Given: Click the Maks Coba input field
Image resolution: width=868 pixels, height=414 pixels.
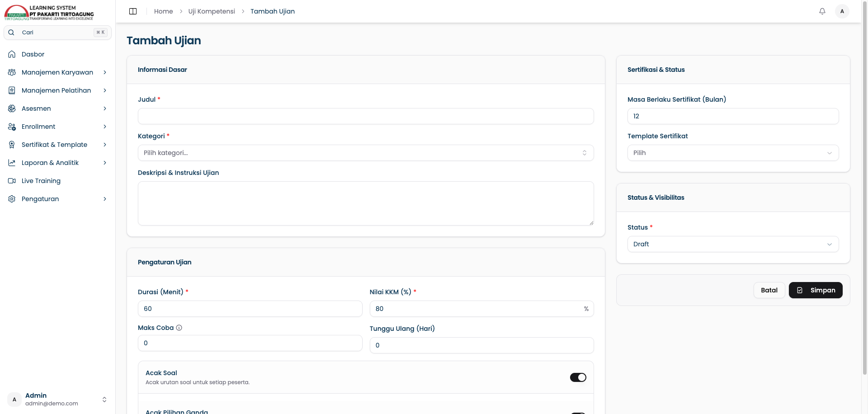Looking at the screenshot, I should 250,343.
